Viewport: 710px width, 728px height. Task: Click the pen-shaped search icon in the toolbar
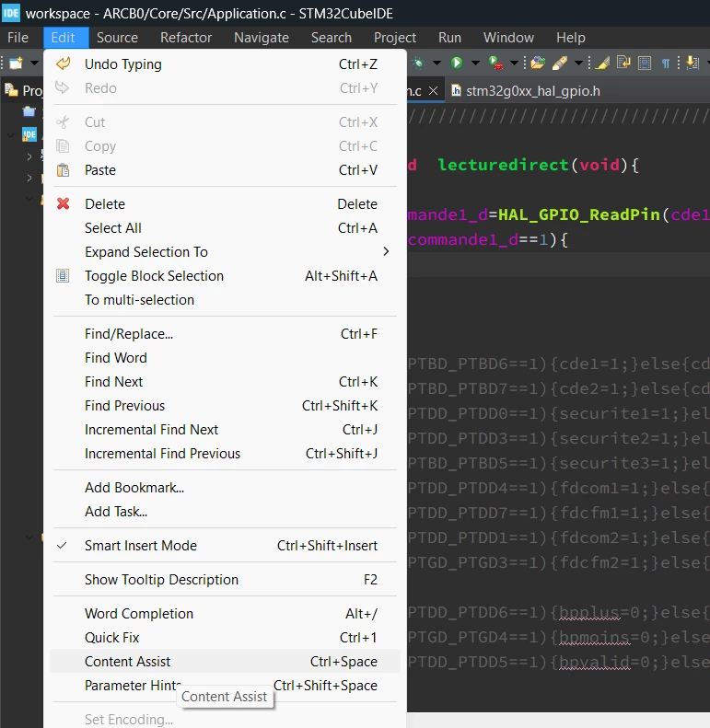point(560,63)
